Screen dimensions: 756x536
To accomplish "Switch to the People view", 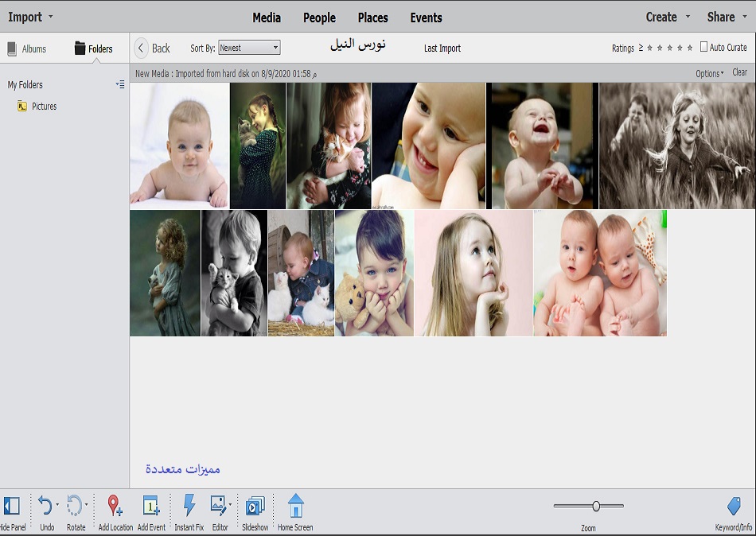I will pyautogui.click(x=319, y=17).
